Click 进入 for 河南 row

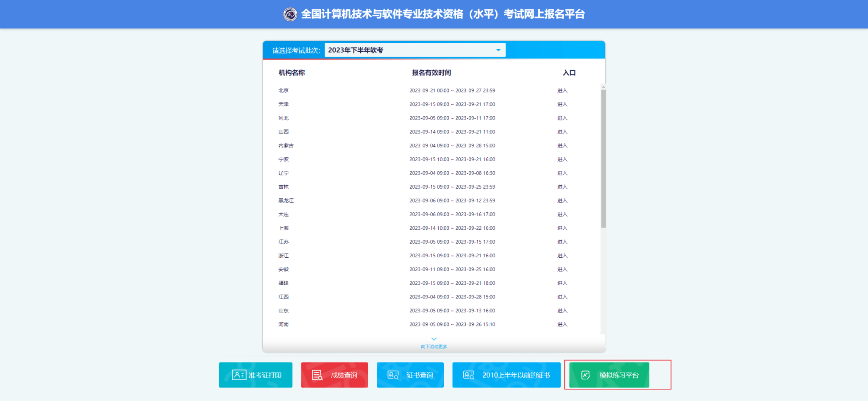click(562, 324)
